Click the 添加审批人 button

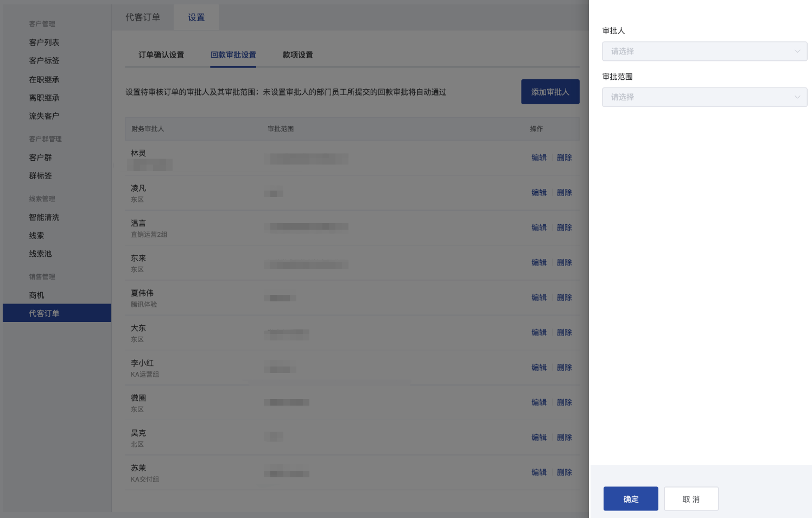tap(550, 92)
